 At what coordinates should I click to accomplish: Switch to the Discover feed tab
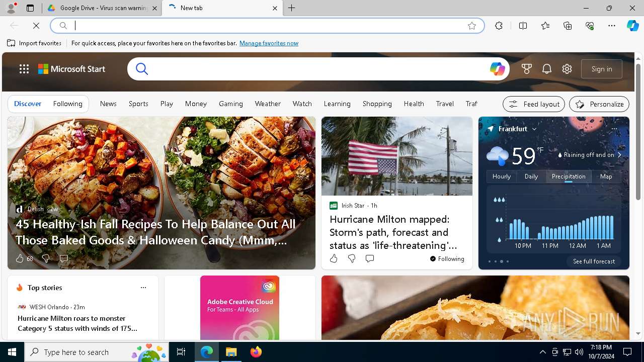pos(28,104)
